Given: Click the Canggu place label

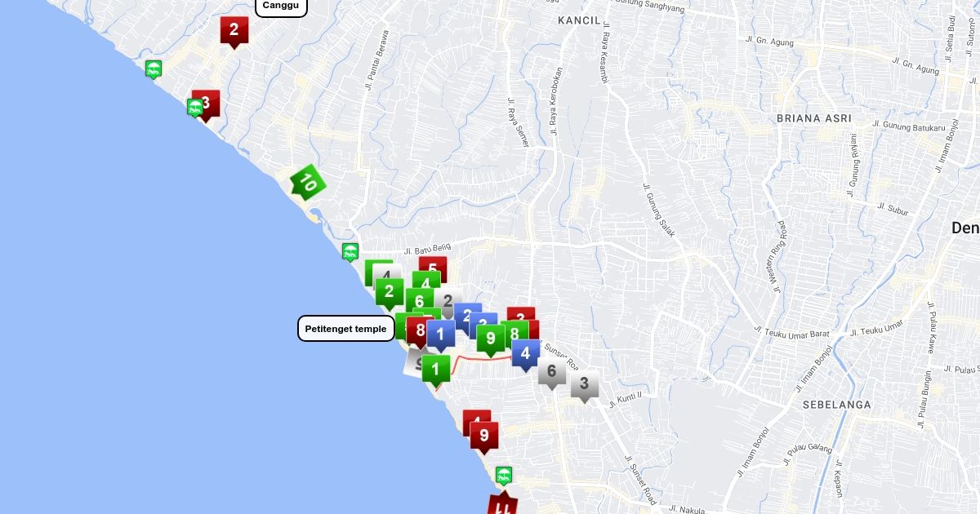Looking at the screenshot, I should [282, 6].
